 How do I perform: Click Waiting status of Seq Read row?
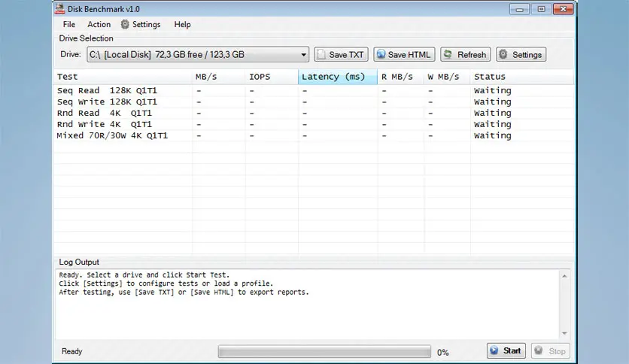(493, 90)
